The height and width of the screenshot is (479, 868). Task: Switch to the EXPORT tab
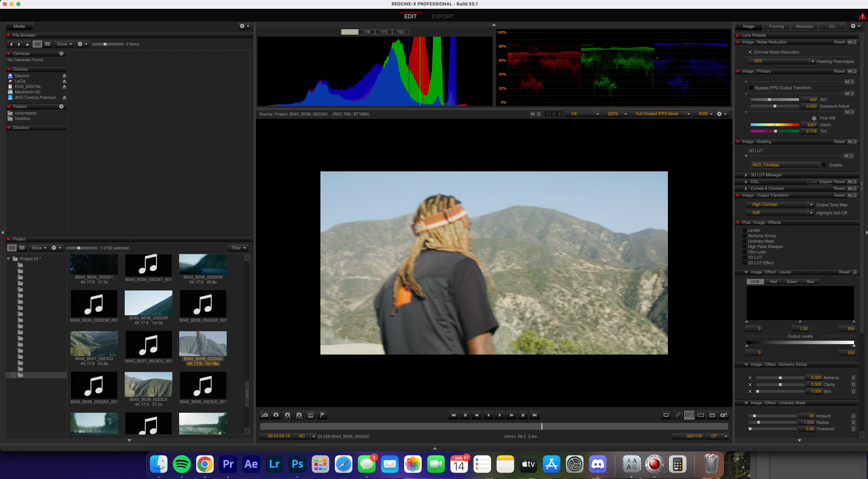tap(442, 16)
